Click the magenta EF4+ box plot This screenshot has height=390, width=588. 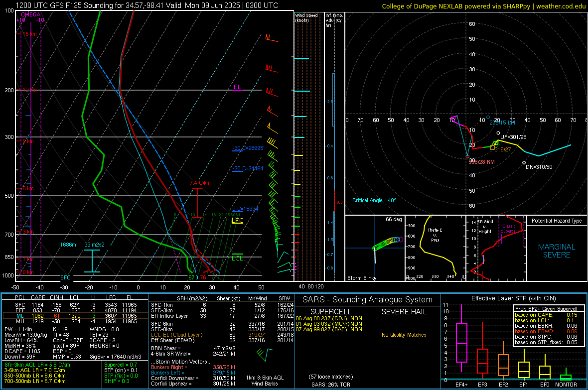coord(461,338)
